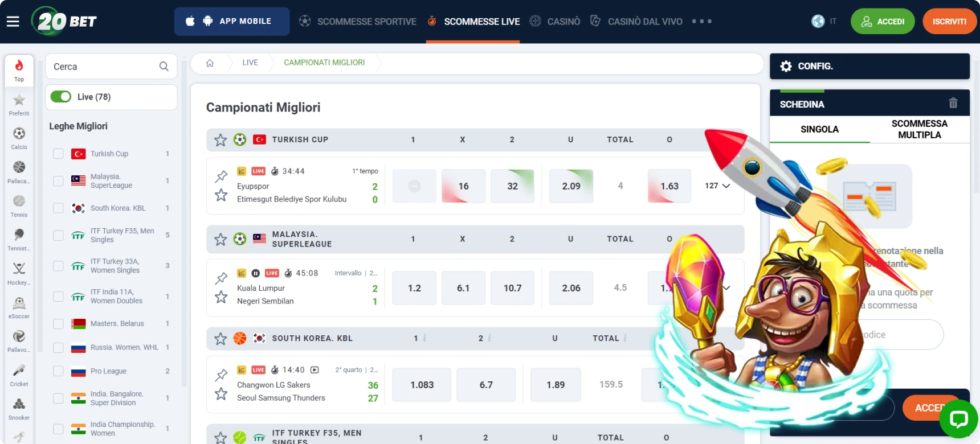
Task: Expand 127 more markets for Eyupspor
Action: [x=717, y=186]
